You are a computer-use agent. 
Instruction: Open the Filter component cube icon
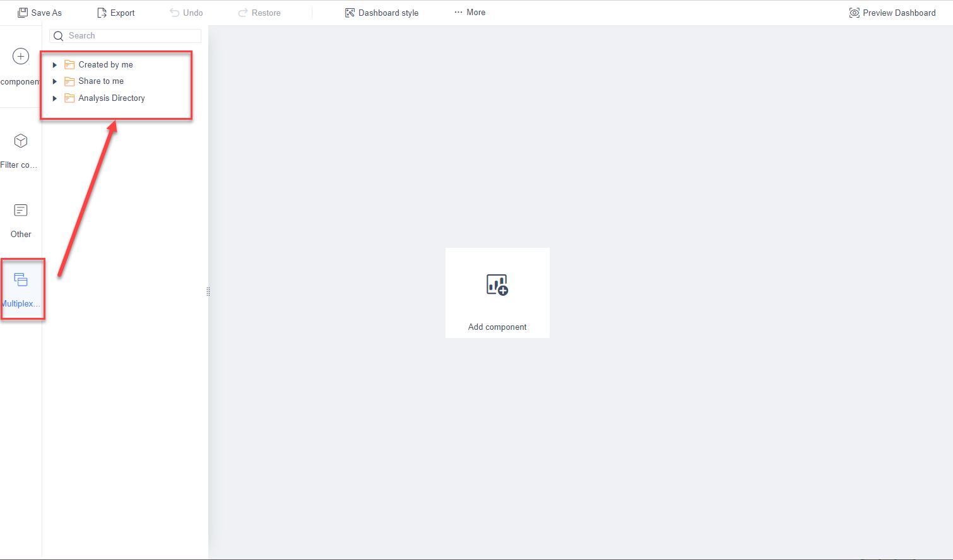[21, 141]
